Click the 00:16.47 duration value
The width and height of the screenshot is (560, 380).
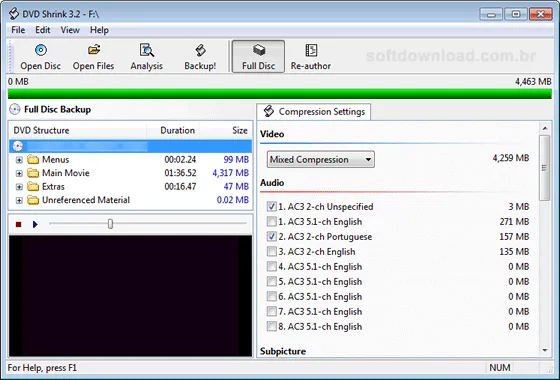pyautogui.click(x=180, y=186)
